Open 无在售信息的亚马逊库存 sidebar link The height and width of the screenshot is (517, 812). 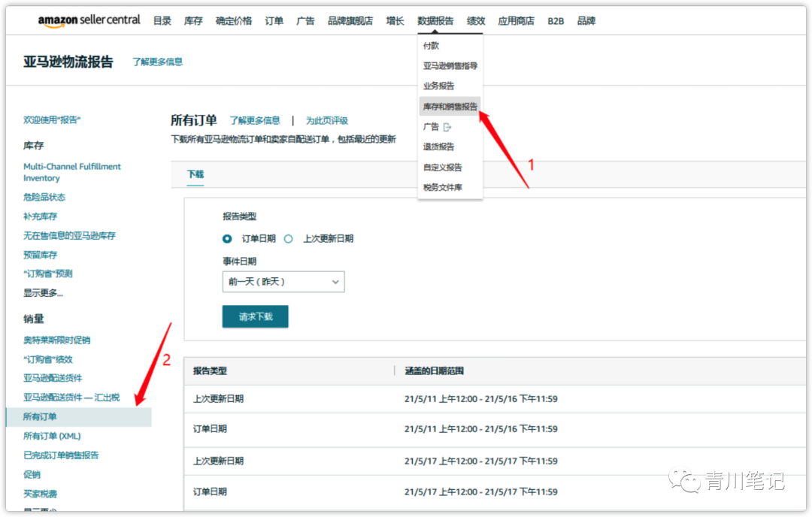(69, 235)
